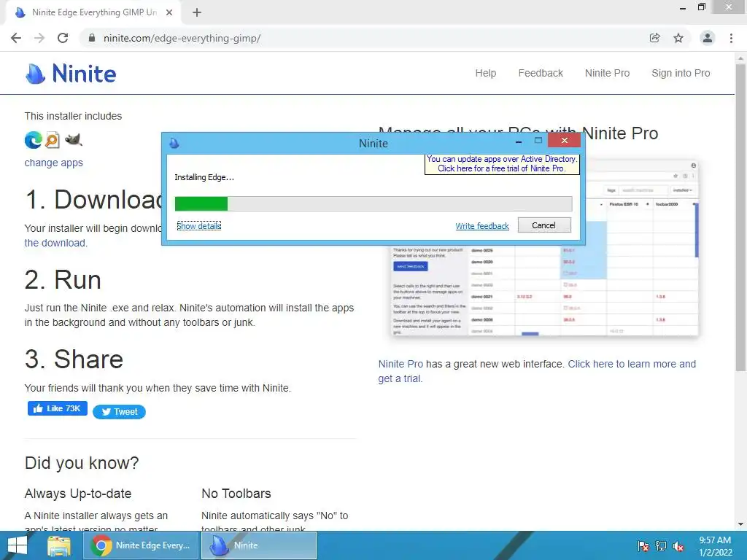Open the Feedback menu link
Image resolution: width=747 pixels, height=560 pixels.
click(541, 73)
